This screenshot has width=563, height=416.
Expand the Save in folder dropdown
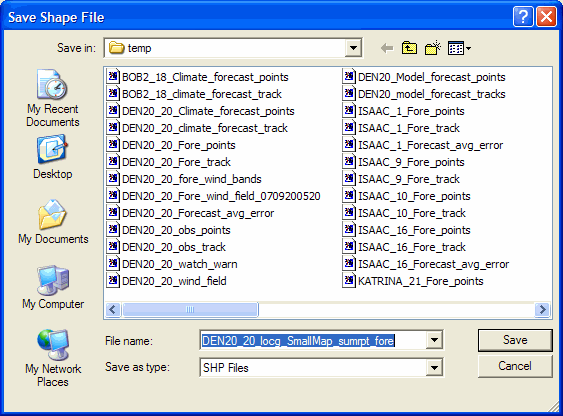click(x=353, y=48)
